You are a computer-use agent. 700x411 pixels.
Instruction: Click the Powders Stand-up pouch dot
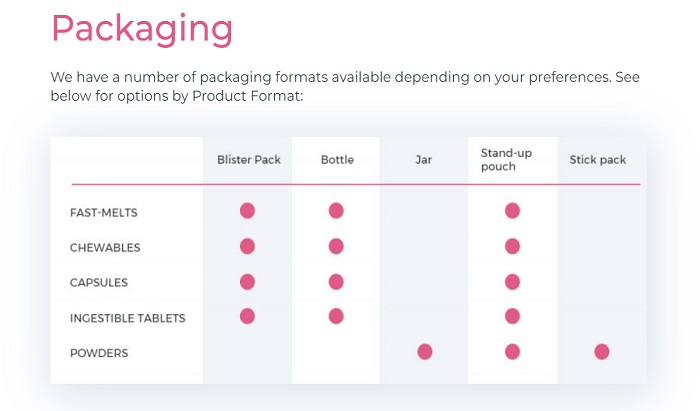click(512, 352)
